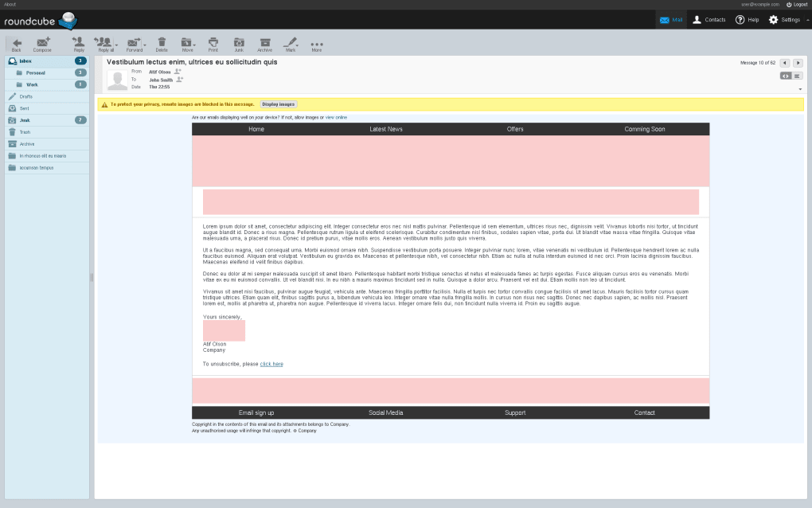Image resolution: width=812 pixels, height=508 pixels.
Task: Go to the next message
Action: coord(798,63)
